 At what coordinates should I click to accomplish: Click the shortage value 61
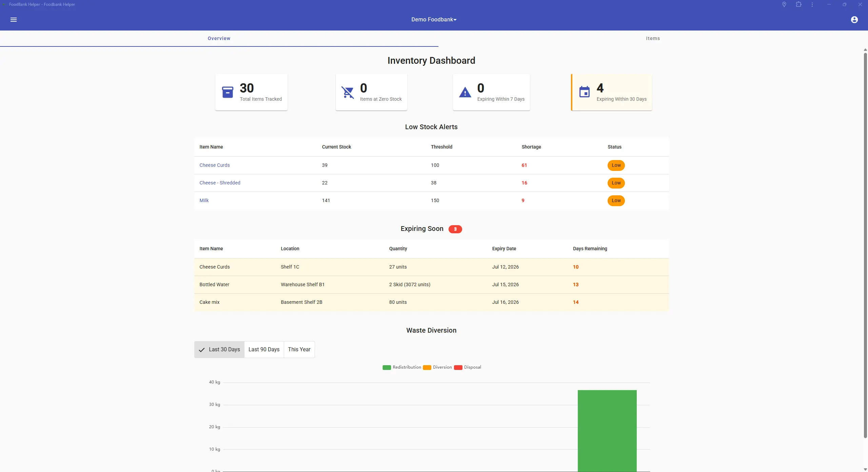(524, 165)
